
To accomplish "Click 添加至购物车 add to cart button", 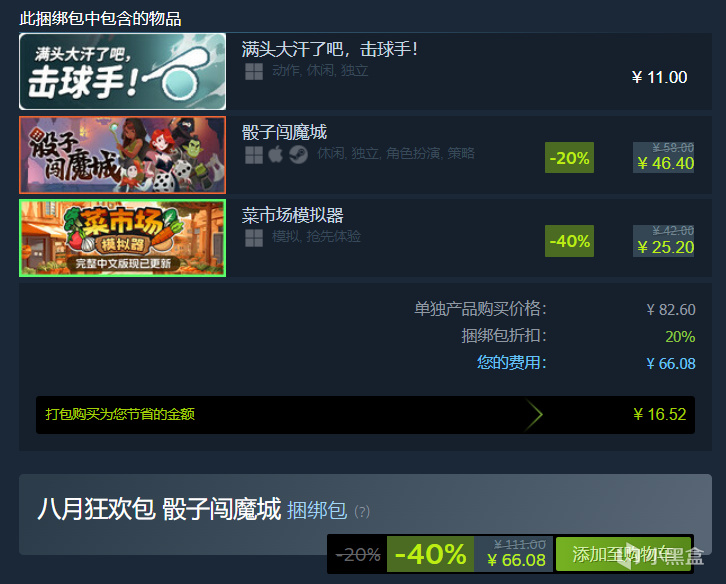I will pos(623,554).
